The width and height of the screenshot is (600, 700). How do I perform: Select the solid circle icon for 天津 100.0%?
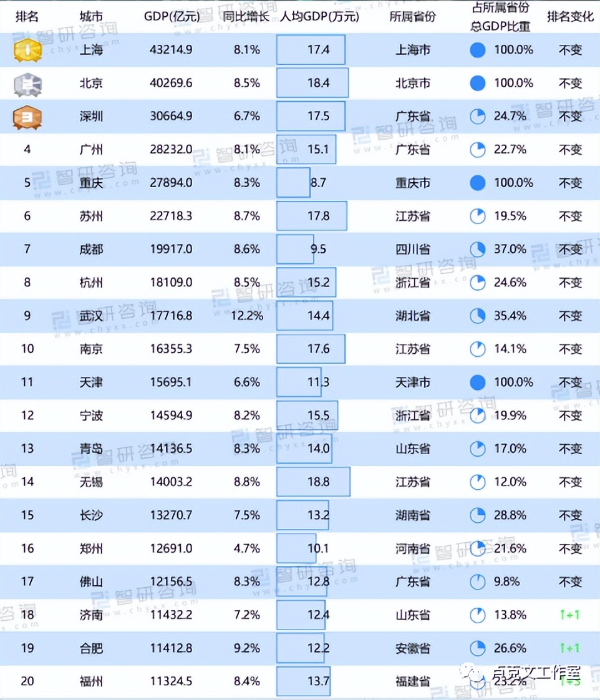pyautogui.click(x=477, y=382)
